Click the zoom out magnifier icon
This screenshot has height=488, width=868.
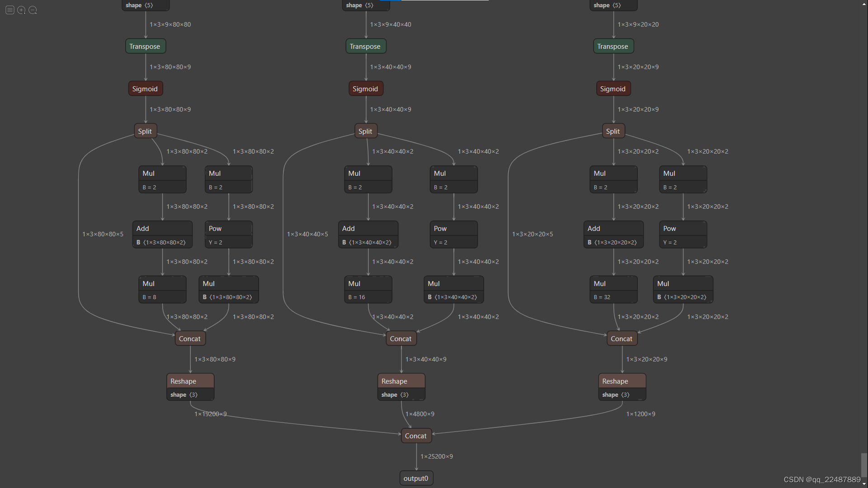coord(33,10)
